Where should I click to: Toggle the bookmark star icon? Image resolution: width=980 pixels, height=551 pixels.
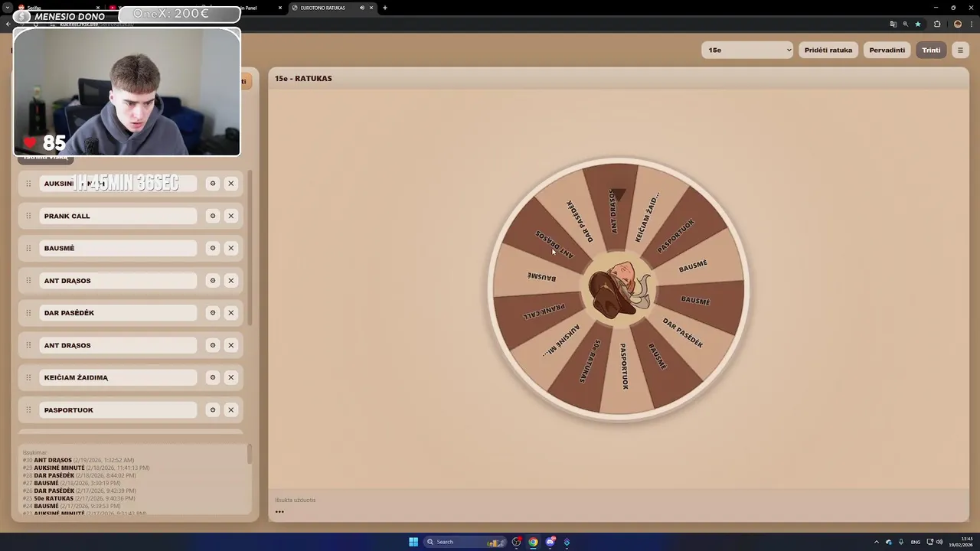pyautogui.click(x=917, y=24)
